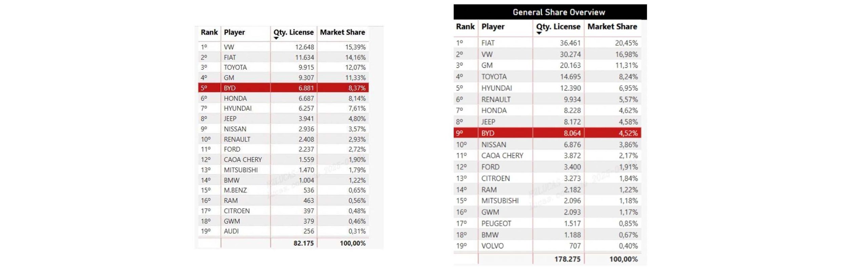This screenshot has width=868, height=267.
Task: Sort right table by Market Share header
Action: (612, 26)
